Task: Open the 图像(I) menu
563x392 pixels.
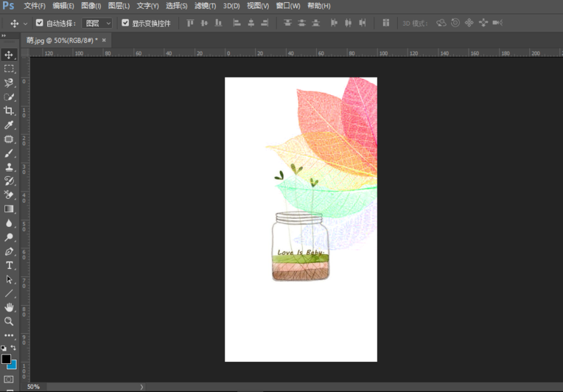Action: pos(91,6)
